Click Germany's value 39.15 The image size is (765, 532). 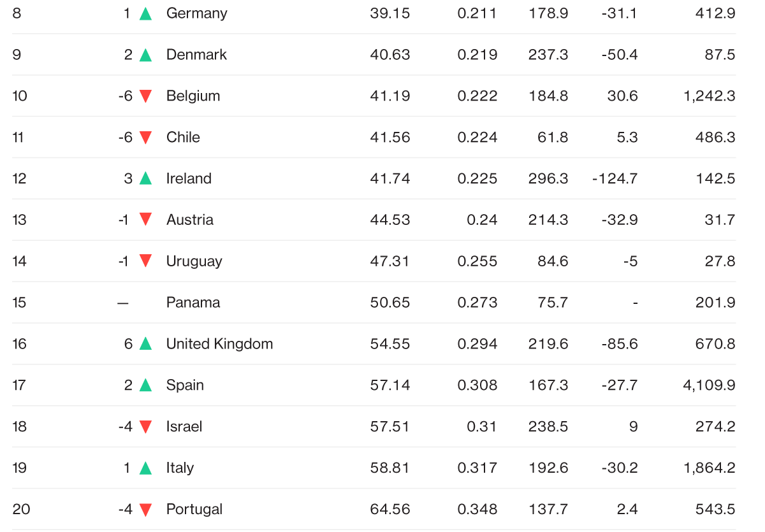(390, 13)
